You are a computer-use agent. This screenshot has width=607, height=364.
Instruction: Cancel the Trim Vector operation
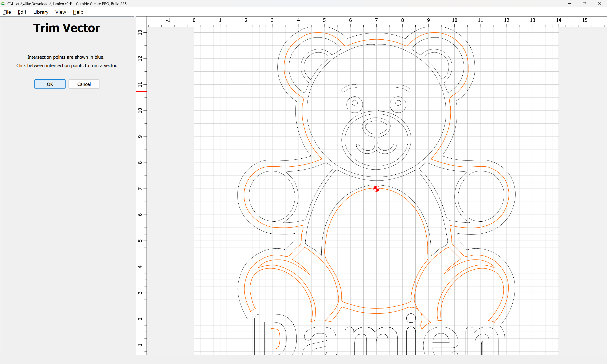[x=84, y=84]
